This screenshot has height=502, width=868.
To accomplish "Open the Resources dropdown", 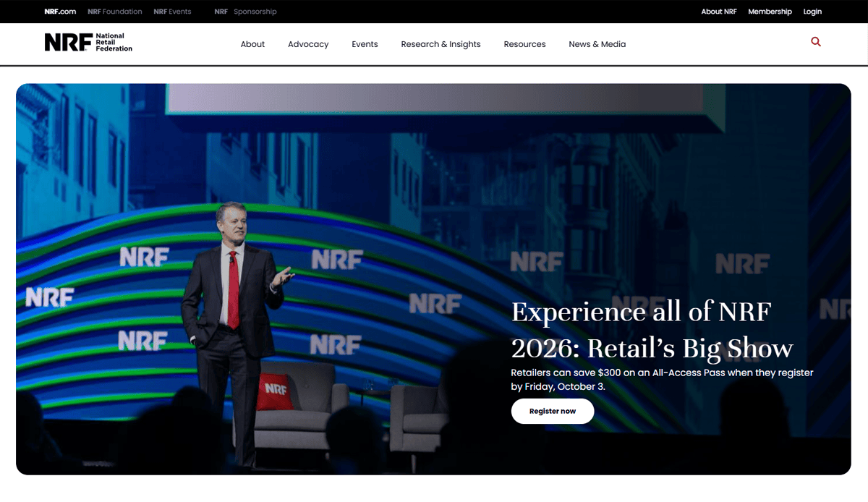I will point(524,44).
